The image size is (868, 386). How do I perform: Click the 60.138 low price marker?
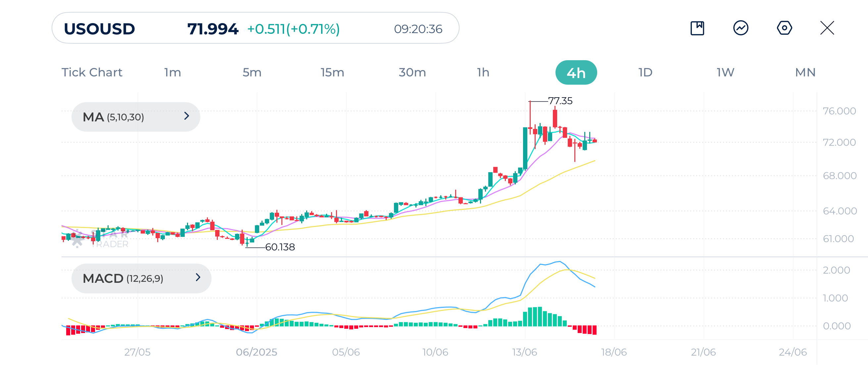tap(280, 247)
